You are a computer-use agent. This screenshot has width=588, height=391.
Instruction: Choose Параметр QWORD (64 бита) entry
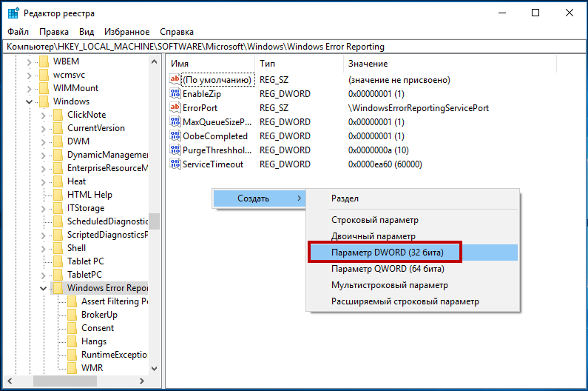click(413, 269)
